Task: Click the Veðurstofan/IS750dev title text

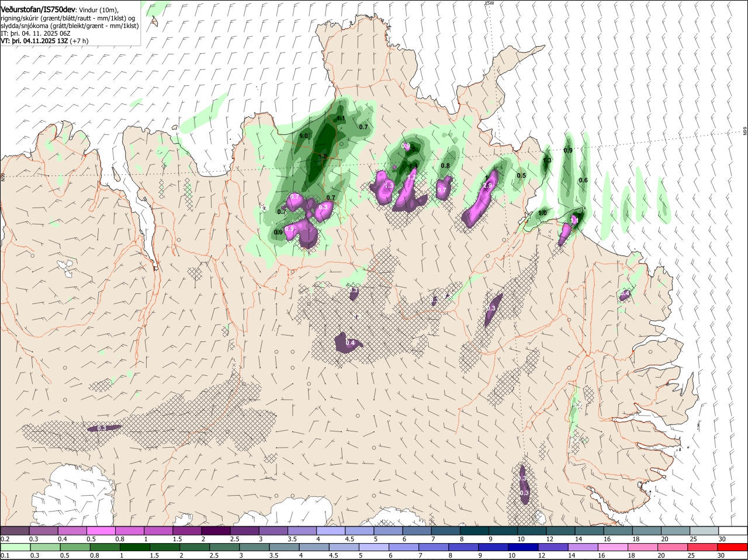Action: click(38, 9)
